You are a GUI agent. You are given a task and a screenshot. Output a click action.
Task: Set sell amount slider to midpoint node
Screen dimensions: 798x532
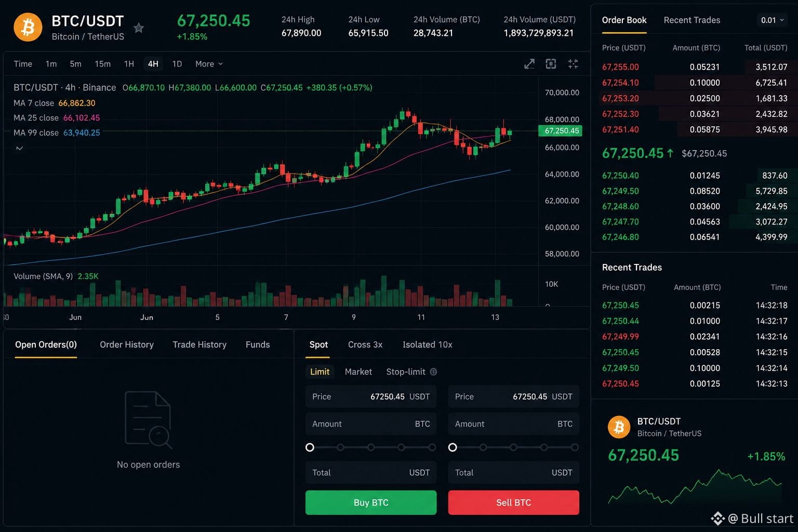pyautogui.click(x=513, y=447)
